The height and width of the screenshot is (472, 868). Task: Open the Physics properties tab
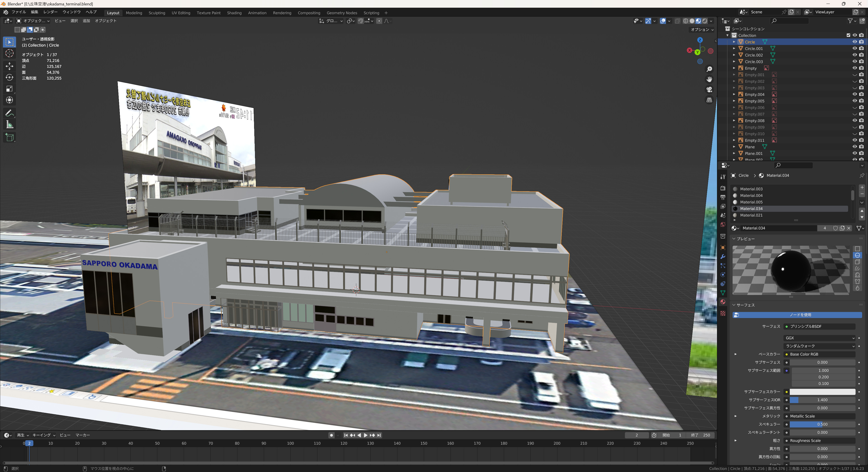coord(723,275)
